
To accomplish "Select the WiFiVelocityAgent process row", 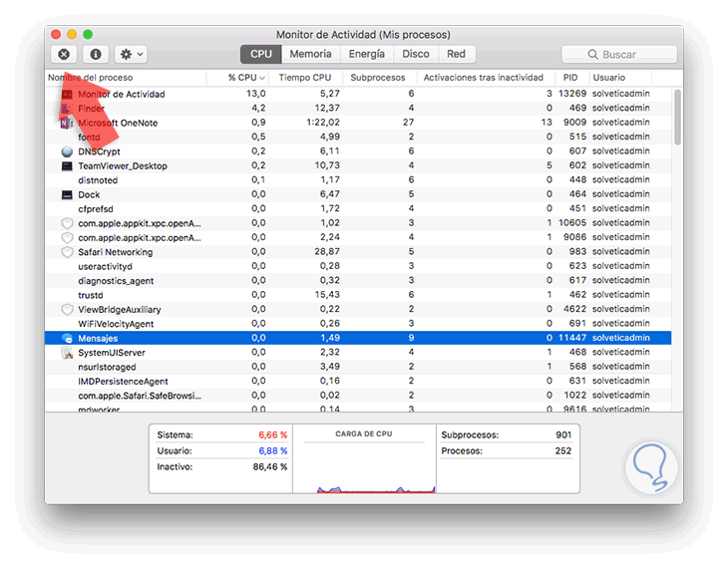I will (x=358, y=324).
